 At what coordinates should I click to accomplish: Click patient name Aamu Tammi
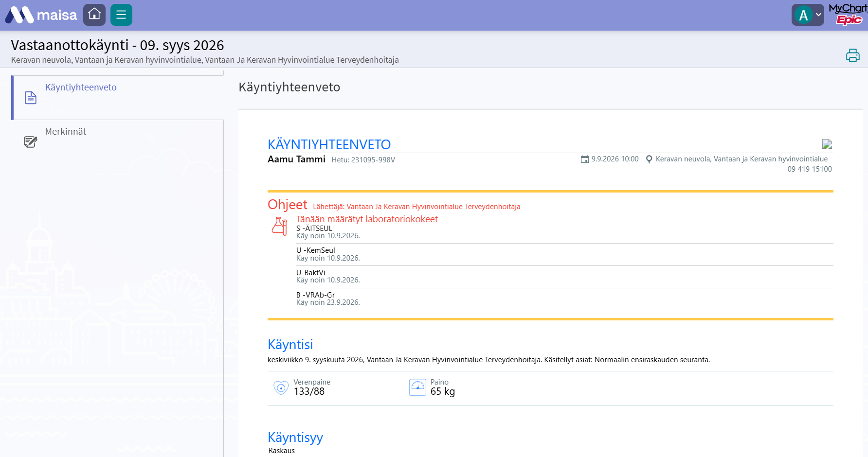pyautogui.click(x=296, y=159)
